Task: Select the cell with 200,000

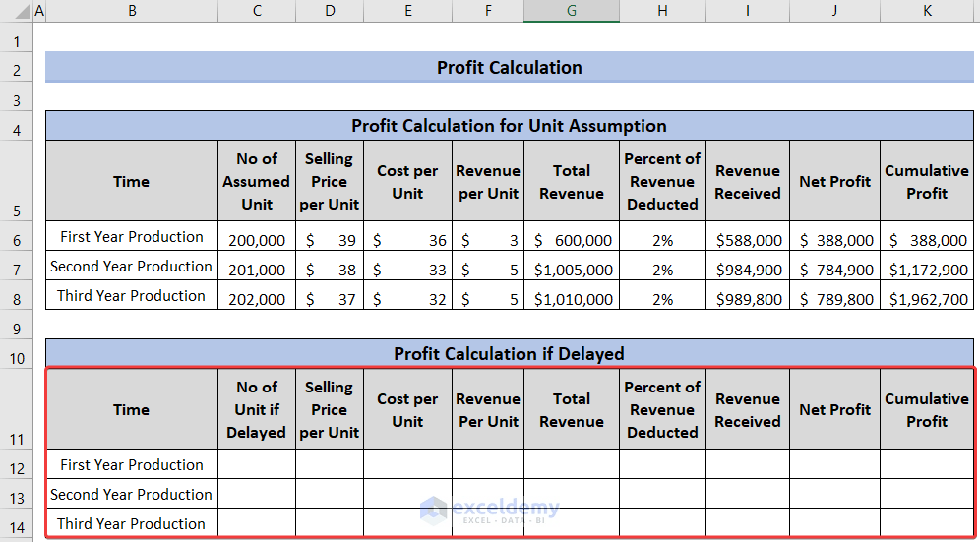Action: pos(257,236)
